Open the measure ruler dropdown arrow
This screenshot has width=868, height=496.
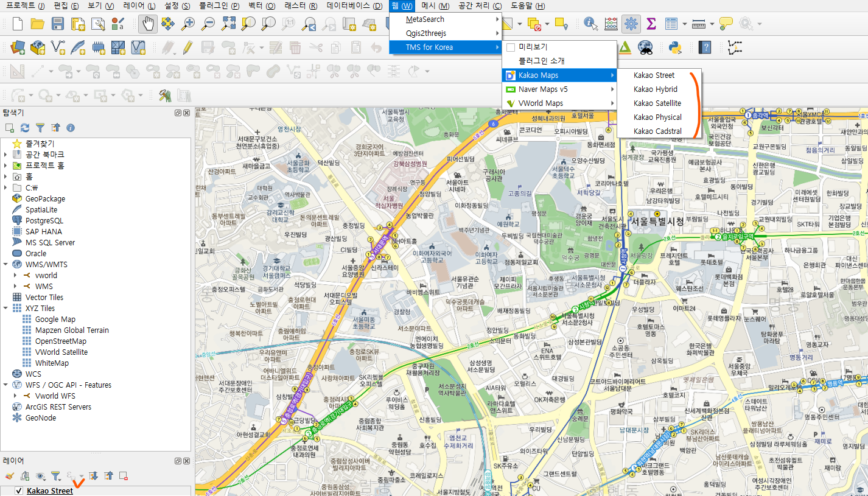(x=712, y=24)
